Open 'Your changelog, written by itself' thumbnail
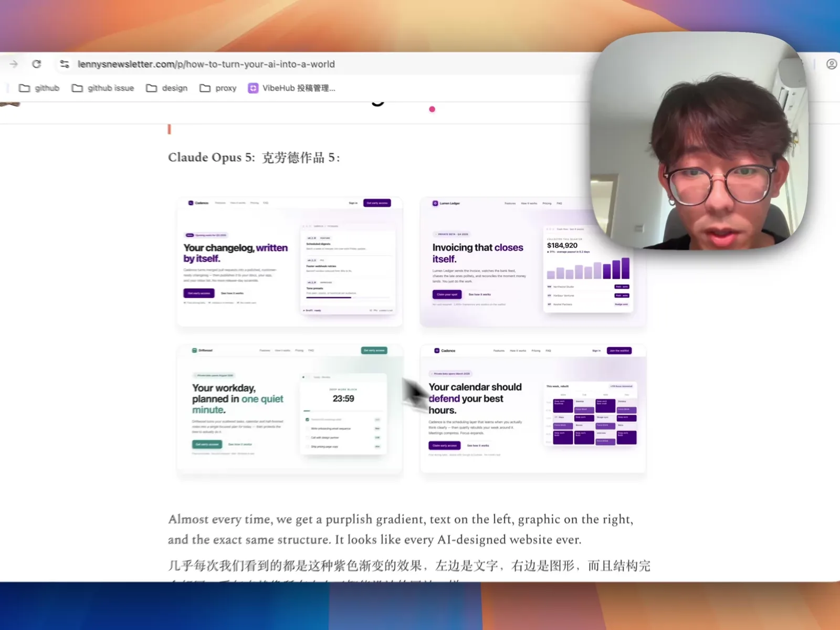The width and height of the screenshot is (840, 630). (x=290, y=261)
